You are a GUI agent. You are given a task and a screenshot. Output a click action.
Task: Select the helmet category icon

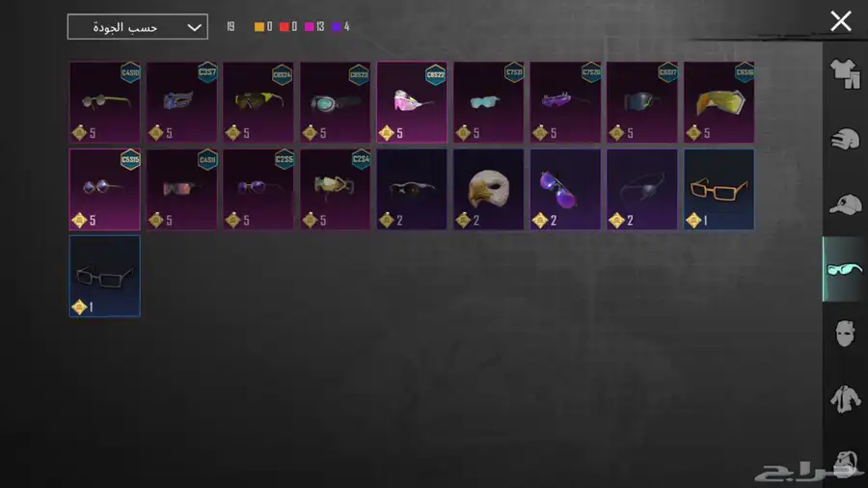click(x=845, y=139)
